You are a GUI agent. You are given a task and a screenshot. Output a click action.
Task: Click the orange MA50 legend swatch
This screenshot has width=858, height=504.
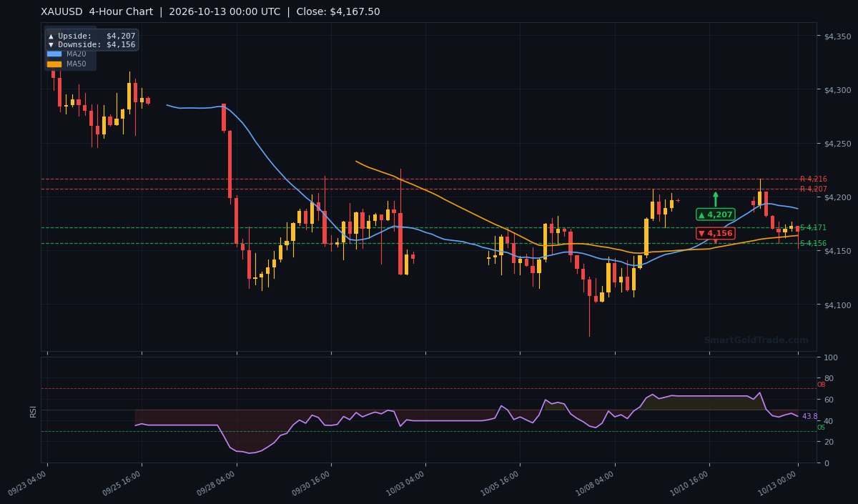coord(54,64)
